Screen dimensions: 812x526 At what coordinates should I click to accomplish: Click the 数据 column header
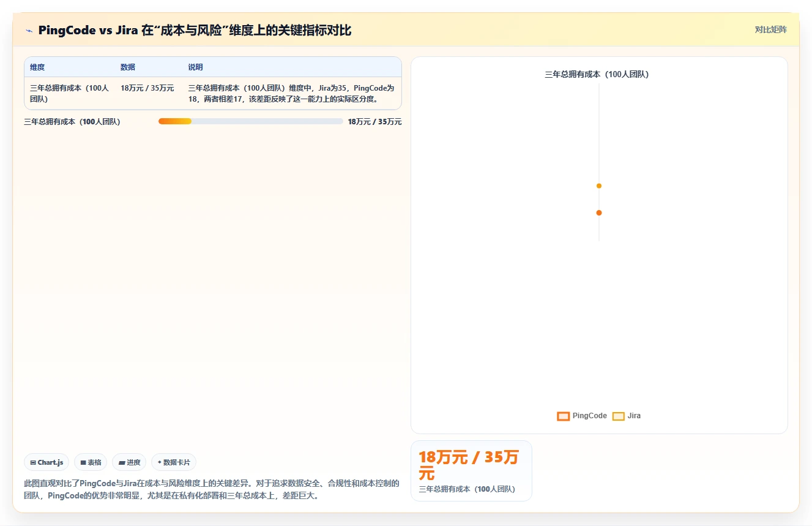(x=128, y=67)
